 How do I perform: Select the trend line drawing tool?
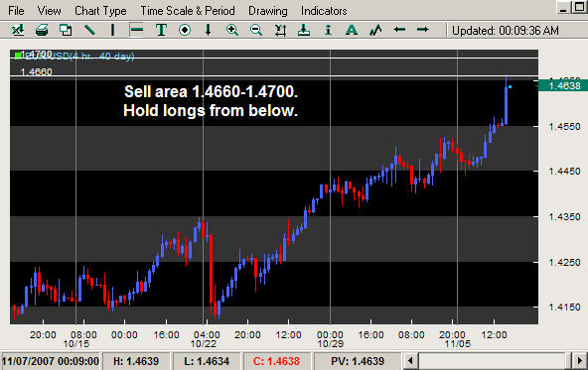click(89, 30)
